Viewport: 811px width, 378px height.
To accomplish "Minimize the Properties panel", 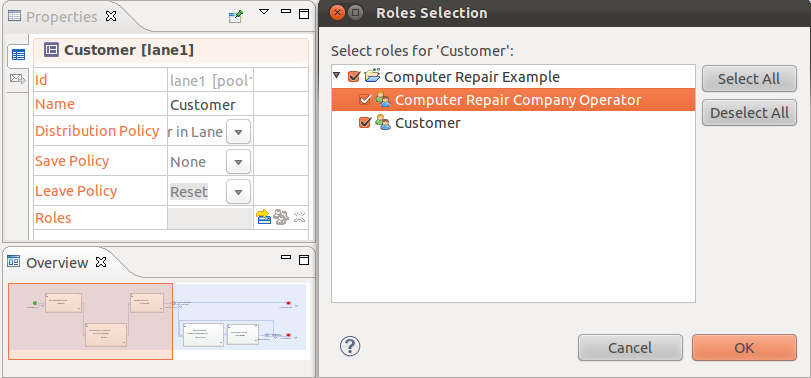I will 286,11.
